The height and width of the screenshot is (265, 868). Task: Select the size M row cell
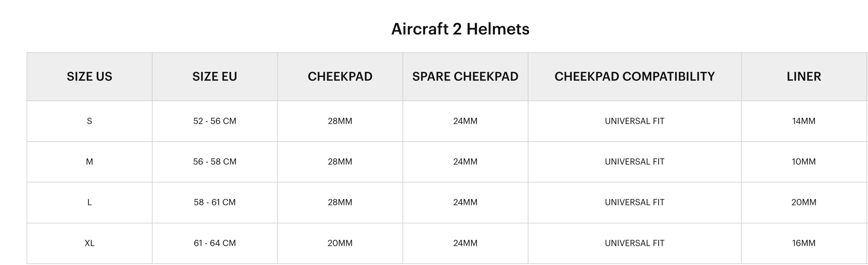(x=89, y=162)
